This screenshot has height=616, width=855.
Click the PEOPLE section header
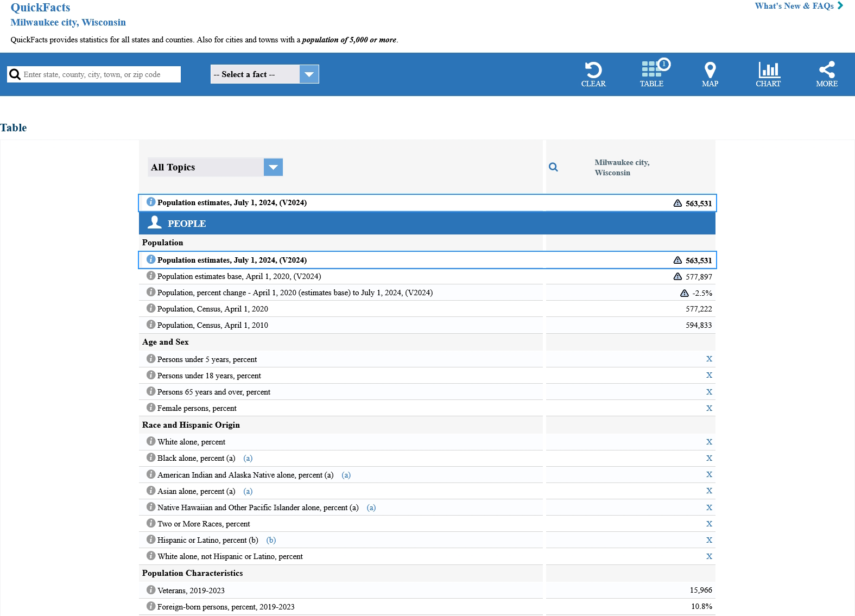427,223
